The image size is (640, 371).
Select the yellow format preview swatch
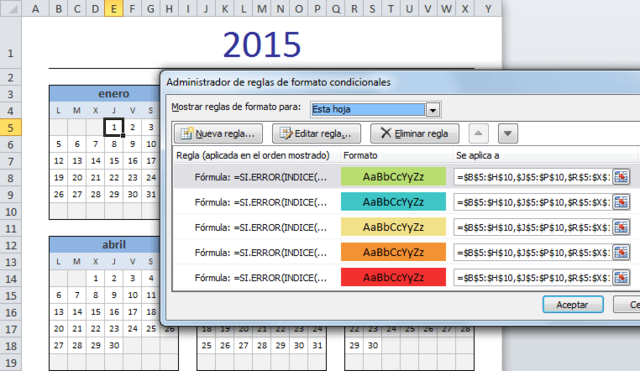point(393,227)
